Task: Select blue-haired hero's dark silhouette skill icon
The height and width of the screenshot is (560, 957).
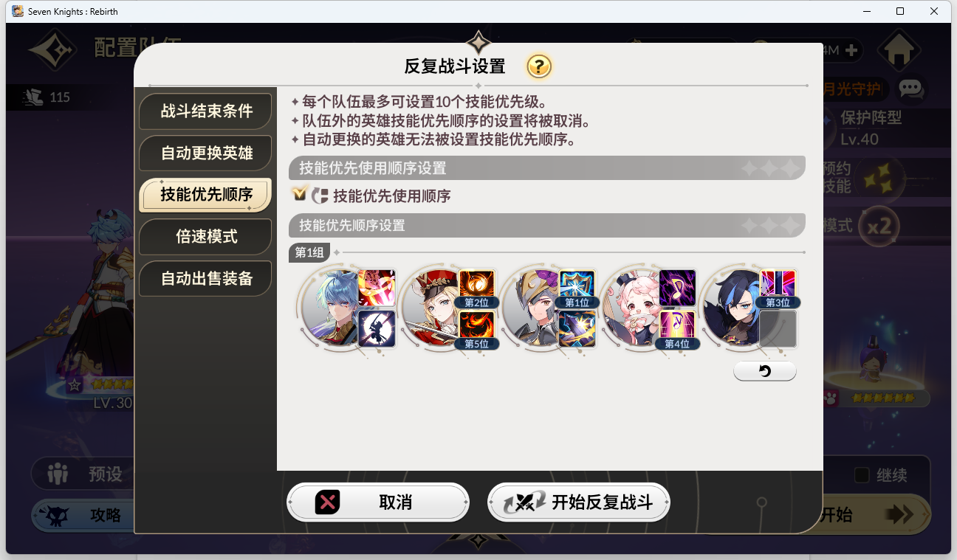Action: (377, 329)
